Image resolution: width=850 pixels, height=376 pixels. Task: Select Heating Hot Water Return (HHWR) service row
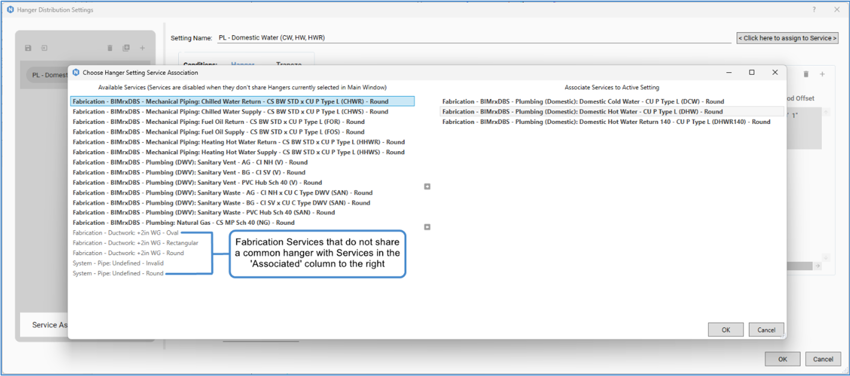click(x=242, y=142)
